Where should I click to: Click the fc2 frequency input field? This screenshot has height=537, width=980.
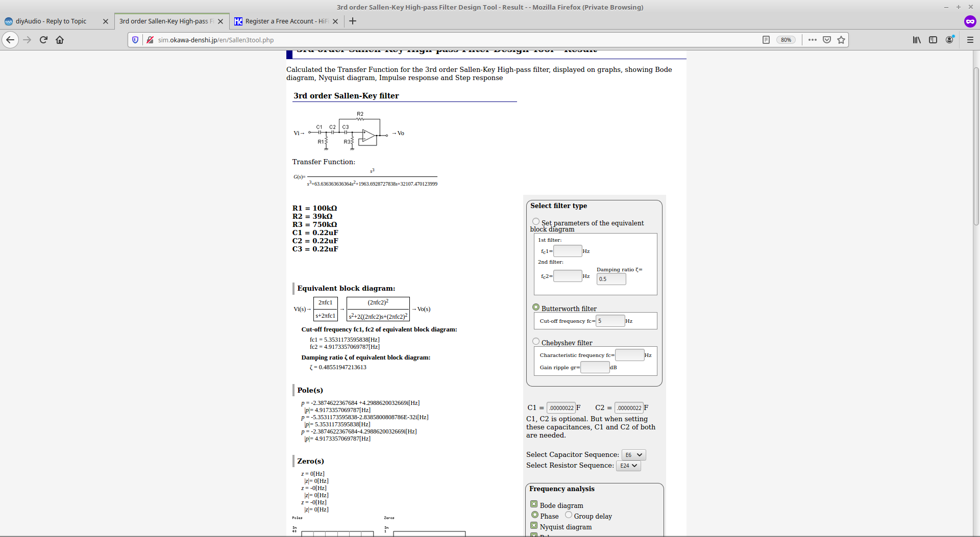(568, 276)
